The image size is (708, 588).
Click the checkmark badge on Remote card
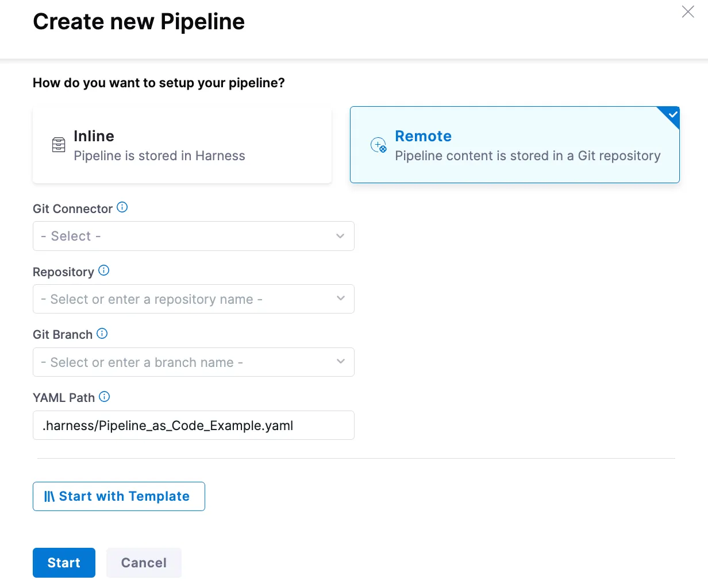coord(670,113)
